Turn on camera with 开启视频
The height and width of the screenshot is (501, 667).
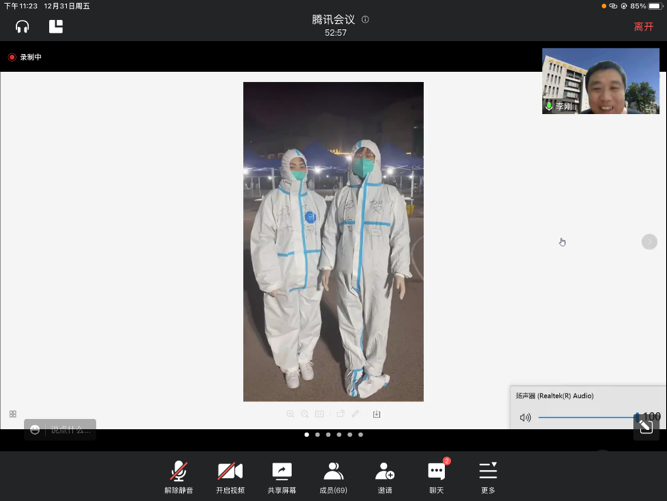pos(230,477)
